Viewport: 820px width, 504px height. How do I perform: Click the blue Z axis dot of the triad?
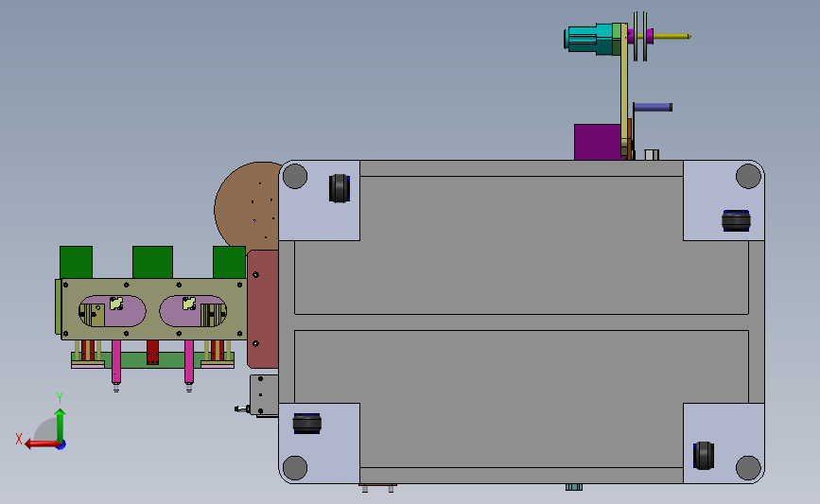pyautogui.click(x=61, y=445)
